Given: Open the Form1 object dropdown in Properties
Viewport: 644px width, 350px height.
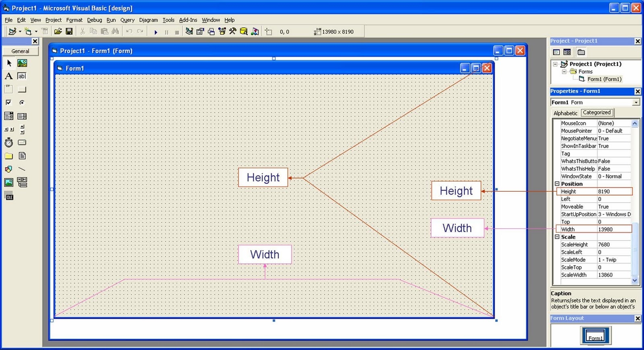Looking at the screenshot, I should tap(636, 102).
